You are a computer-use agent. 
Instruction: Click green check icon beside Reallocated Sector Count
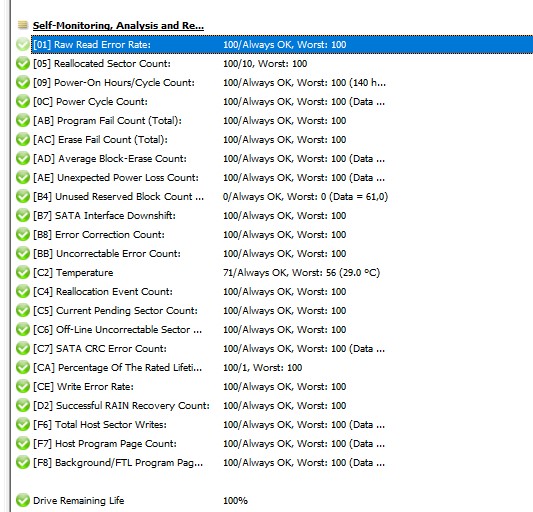point(23,64)
